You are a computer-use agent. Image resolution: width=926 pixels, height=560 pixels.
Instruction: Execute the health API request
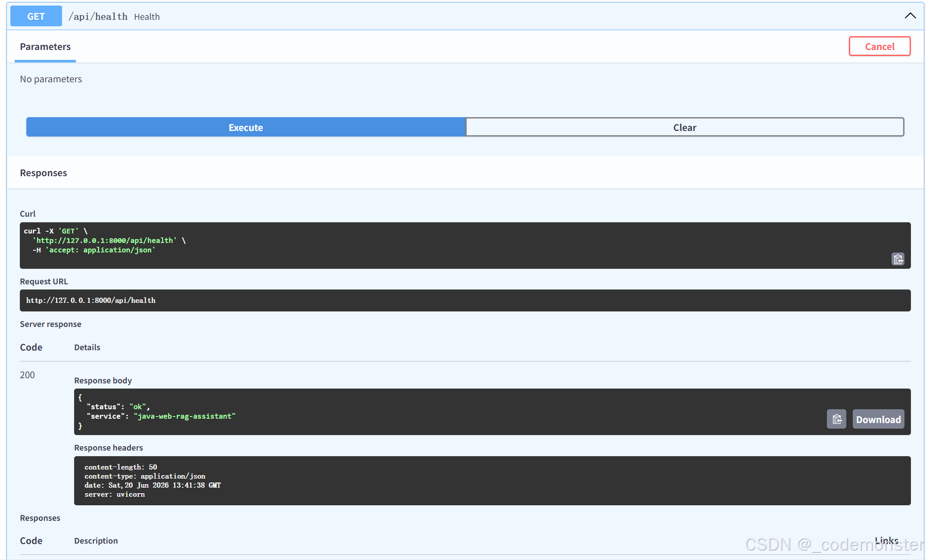[246, 127]
